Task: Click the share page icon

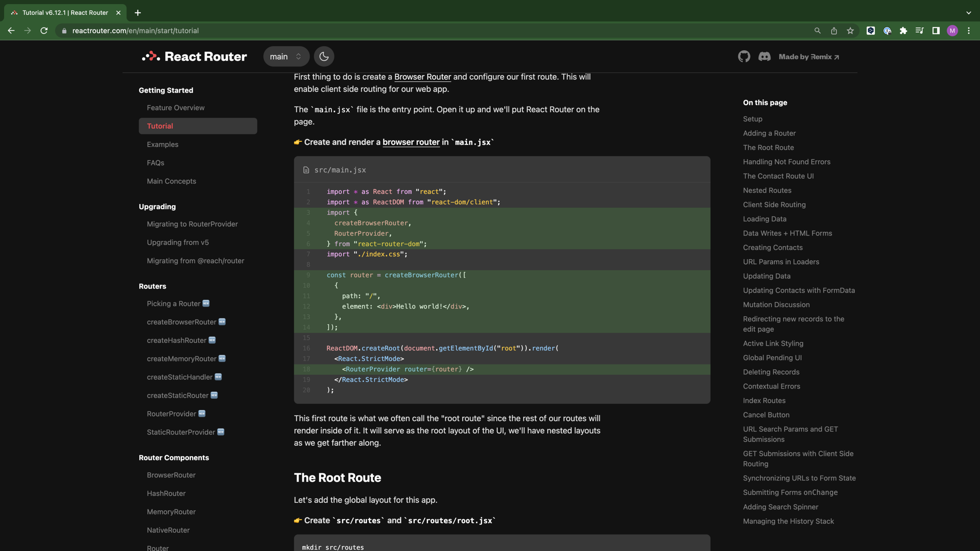Action: click(834, 31)
